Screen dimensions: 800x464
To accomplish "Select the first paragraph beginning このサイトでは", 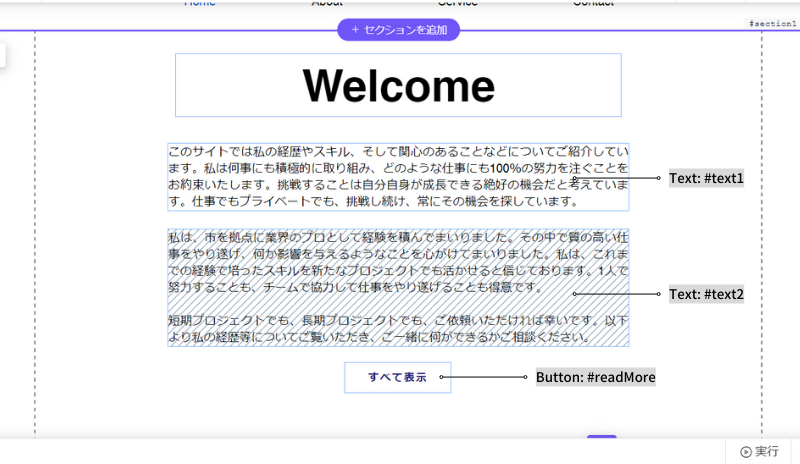I will pos(398,177).
